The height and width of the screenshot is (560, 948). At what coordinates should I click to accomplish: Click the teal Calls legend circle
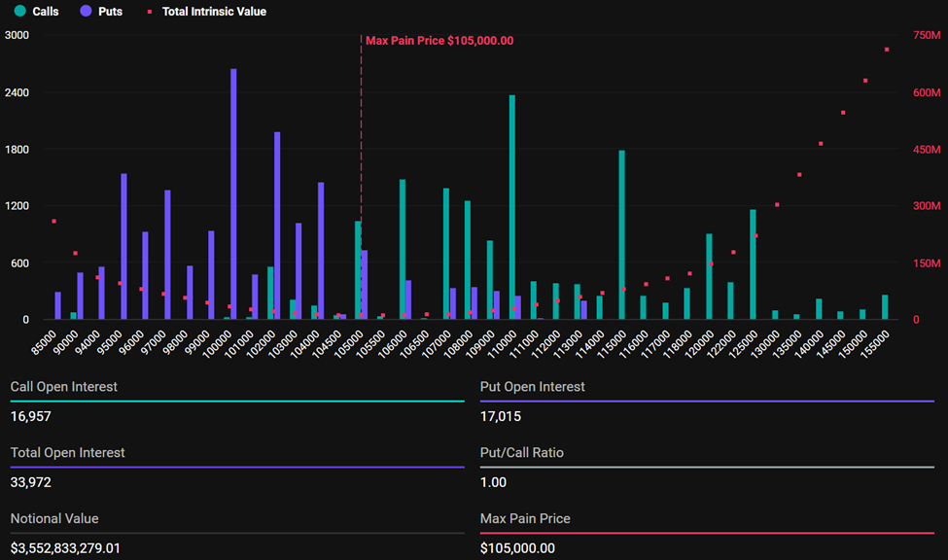tap(18, 12)
